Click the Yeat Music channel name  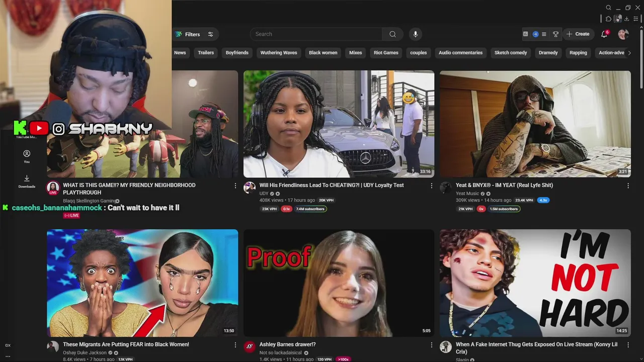[467, 194]
